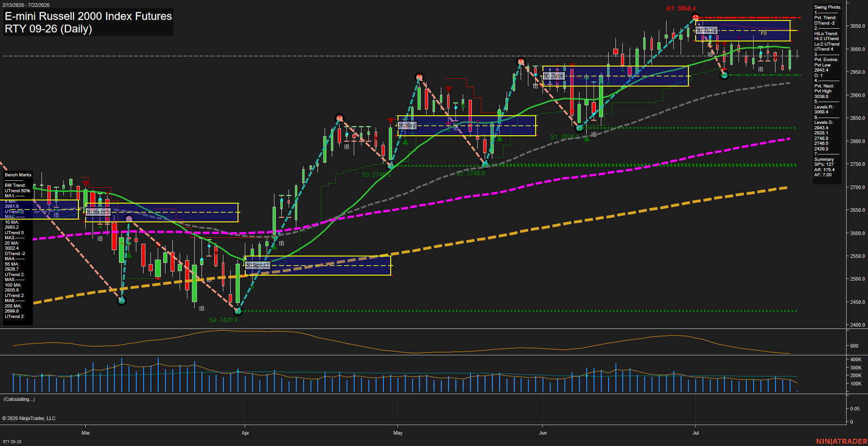Click the S4: 2429.8 support label
The width and height of the screenshot is (868, 446).
click(x=223, y=320)
